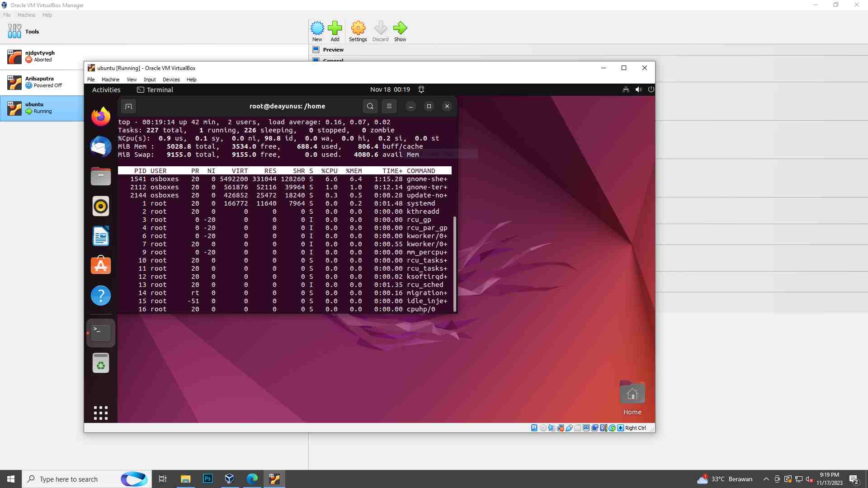Launch Thunderbird mail from the dock
This screenshot has width=868, height=488.
pyautogui.click(x=101, y=146)
